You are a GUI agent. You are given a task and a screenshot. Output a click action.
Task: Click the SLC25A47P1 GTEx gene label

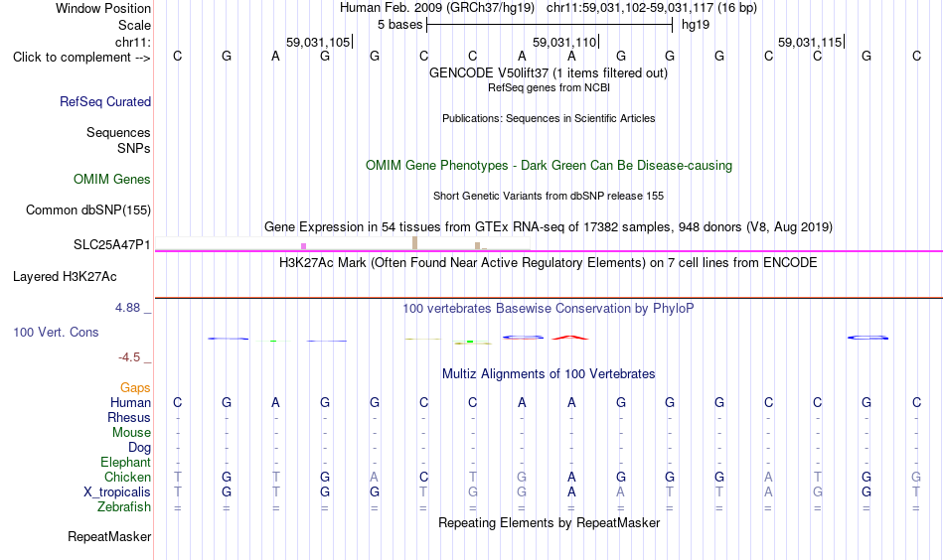pyautogui.click(x=111, y=245)
